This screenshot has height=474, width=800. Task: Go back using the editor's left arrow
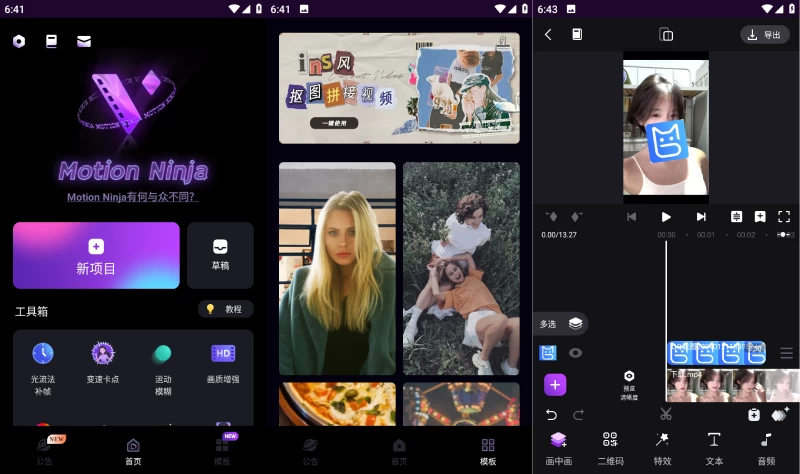point(548,34)
